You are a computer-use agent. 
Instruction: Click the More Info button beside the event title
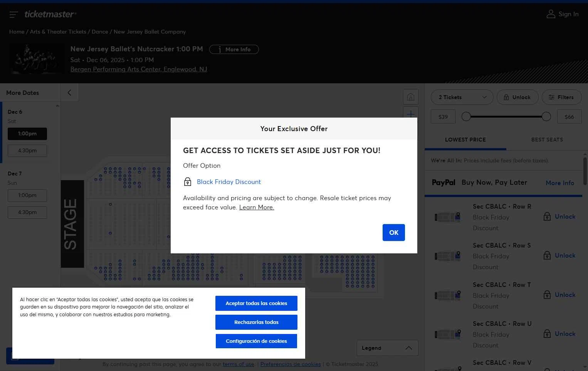[234, 49]
